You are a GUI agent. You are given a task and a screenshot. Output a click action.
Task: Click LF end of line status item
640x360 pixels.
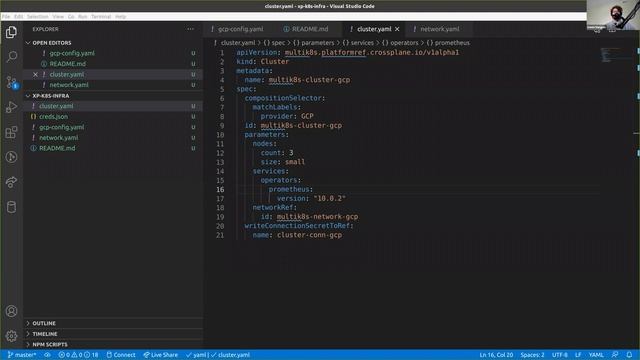point(578,355)
